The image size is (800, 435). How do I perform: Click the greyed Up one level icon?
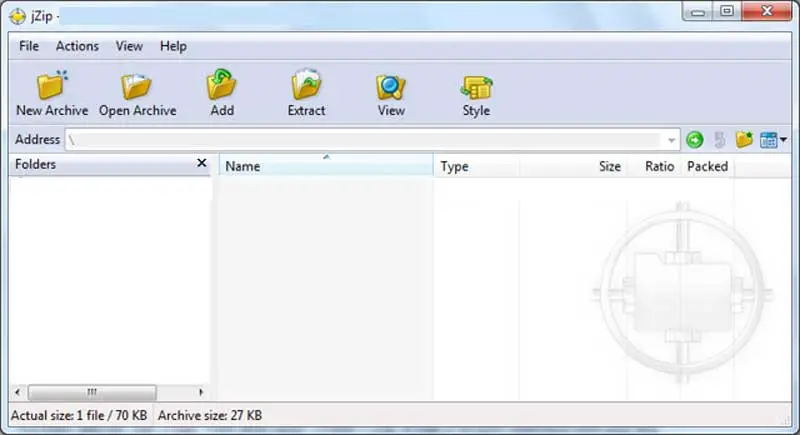coord(720,140)
